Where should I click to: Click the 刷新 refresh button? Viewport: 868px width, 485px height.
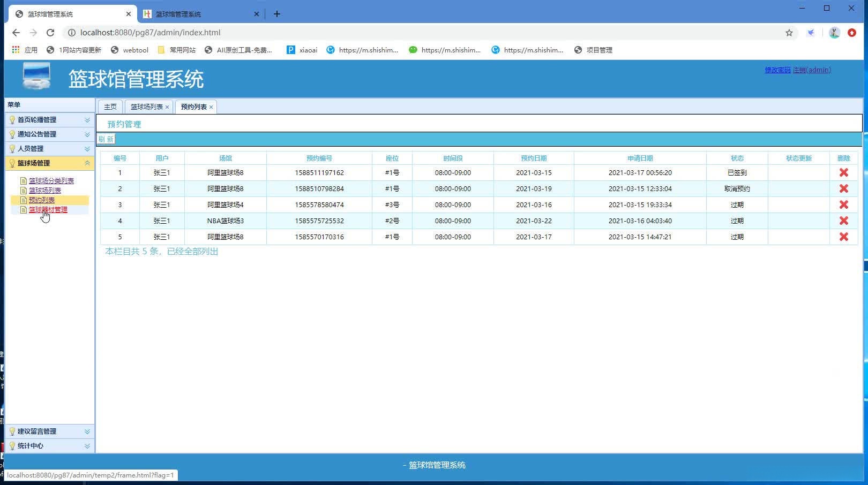click(x=106, y=139)
